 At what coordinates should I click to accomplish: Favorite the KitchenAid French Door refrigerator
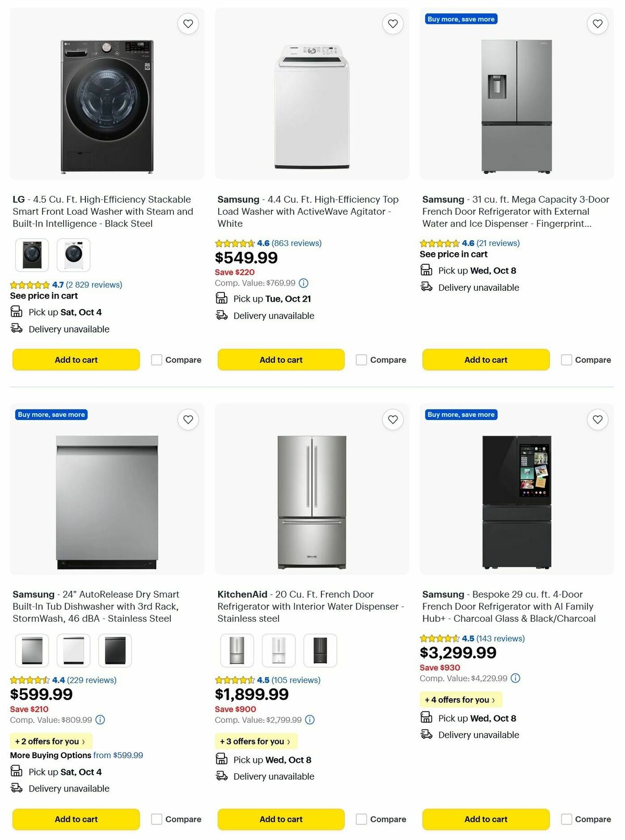tap(393, 419)
